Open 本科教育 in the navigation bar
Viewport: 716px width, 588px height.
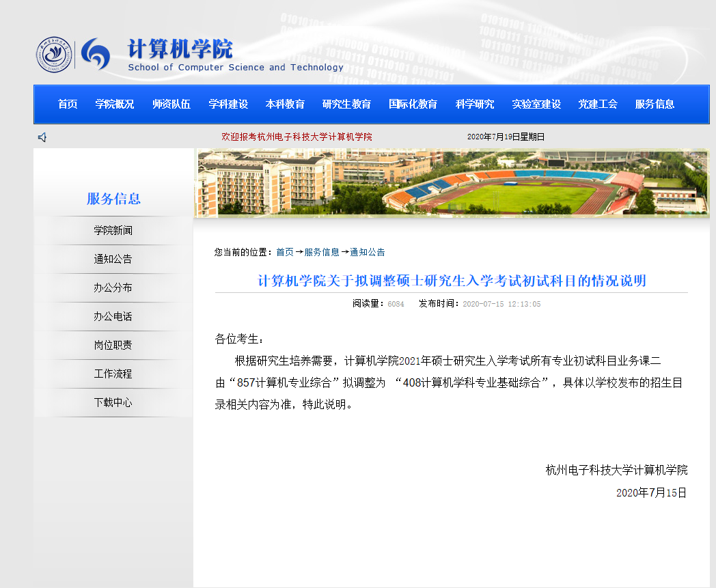coord(285,104)
